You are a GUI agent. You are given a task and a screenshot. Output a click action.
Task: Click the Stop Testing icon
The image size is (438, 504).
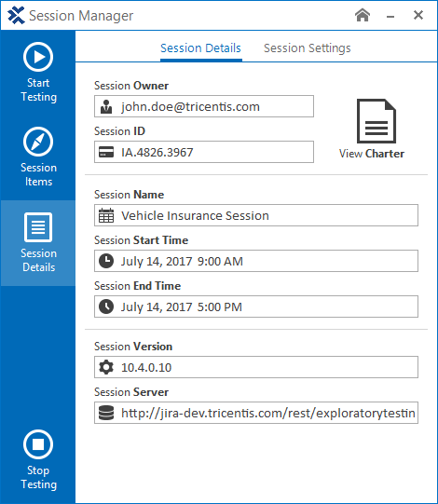tap(38, 444)
